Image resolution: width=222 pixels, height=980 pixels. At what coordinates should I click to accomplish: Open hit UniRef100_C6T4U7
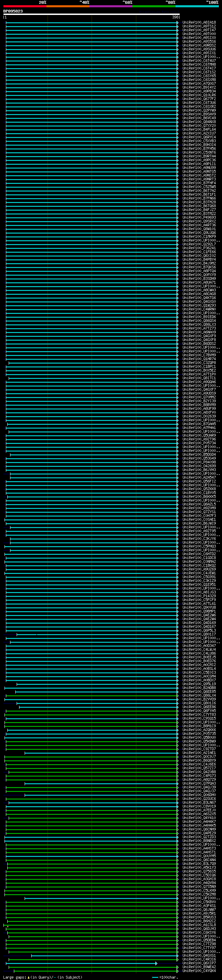[x=199, y=60]
